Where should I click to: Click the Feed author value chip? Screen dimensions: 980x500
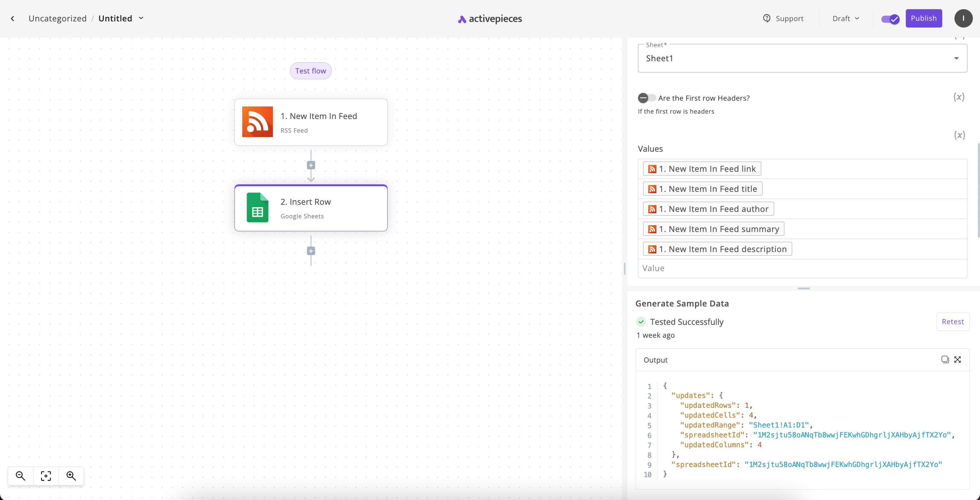coord(708,209)
